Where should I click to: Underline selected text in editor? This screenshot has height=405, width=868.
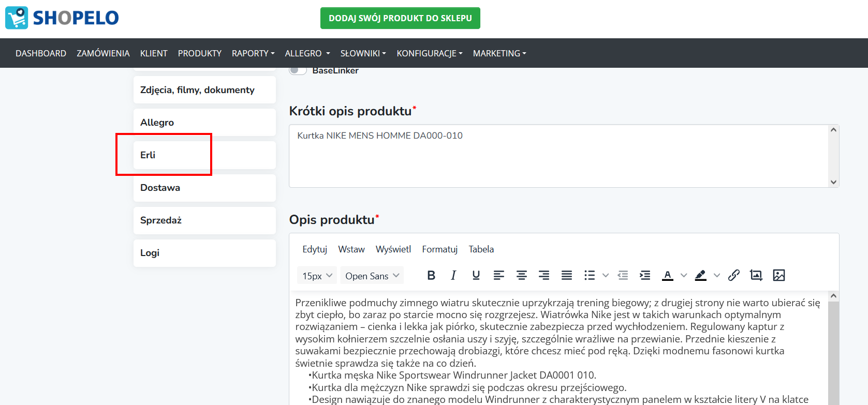476,275
